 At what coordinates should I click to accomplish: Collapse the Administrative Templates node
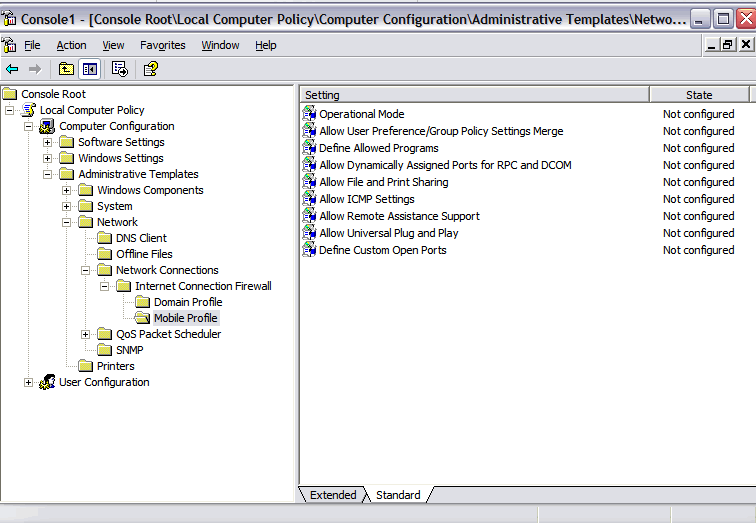[x=47, y=174]
